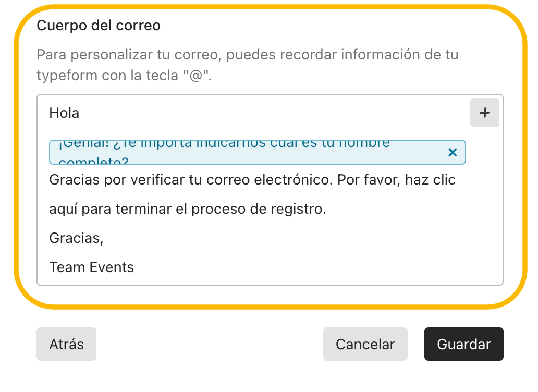Go back with the Atrás button
This screenshot has height=392, width=538.
coord(66,344)
